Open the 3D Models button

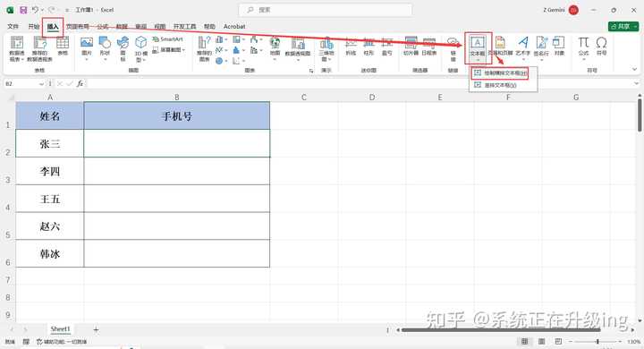(141, 48)
